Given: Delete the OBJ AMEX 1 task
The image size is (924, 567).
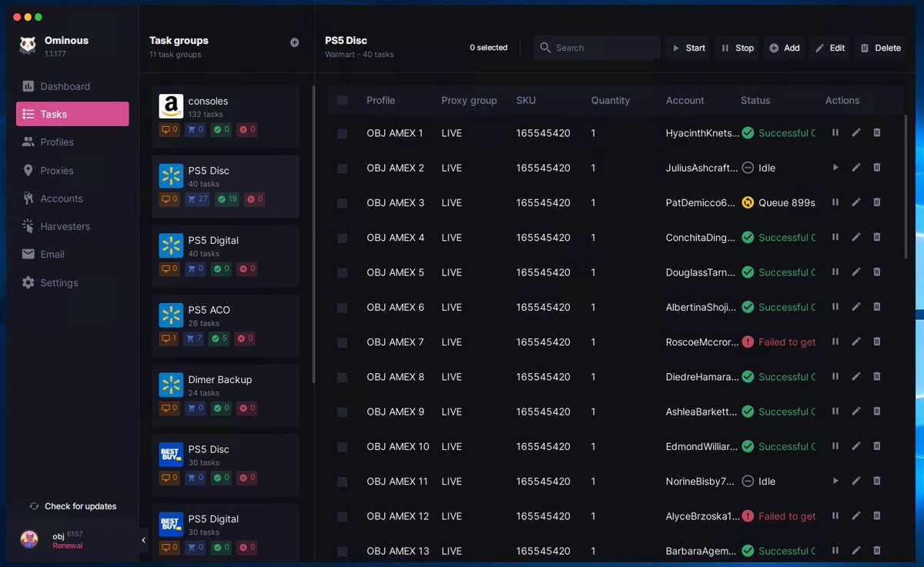Looking at the screenshot, I should pyautogui.click(x=876, y=133).
